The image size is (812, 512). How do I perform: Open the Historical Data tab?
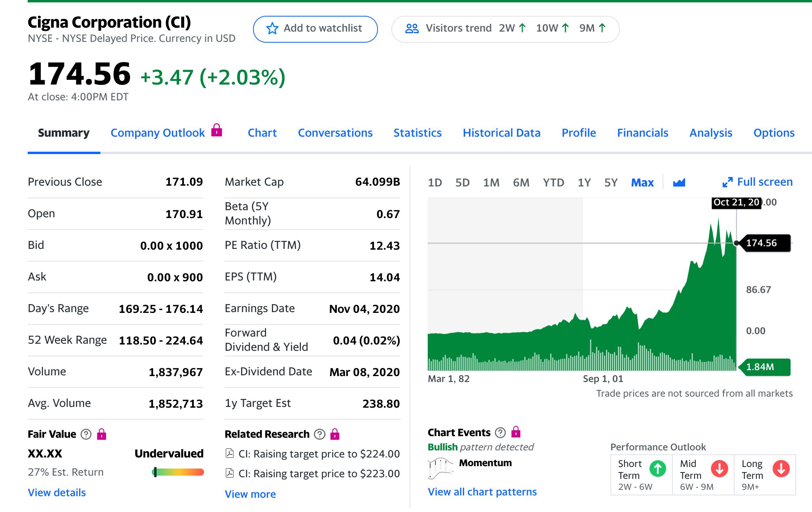pos(501,133)
